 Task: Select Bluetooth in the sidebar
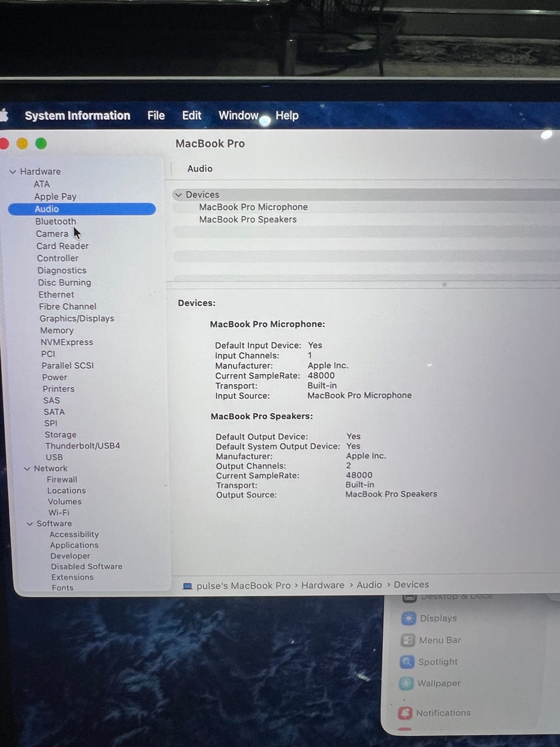(x=55, y=221)
